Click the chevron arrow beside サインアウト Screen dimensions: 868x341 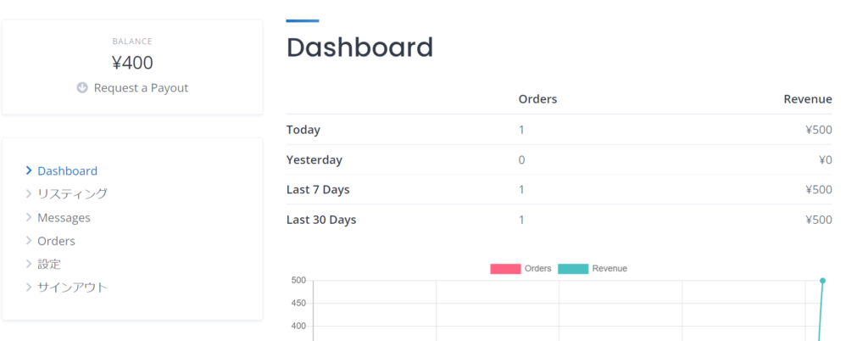coord(29,287)
